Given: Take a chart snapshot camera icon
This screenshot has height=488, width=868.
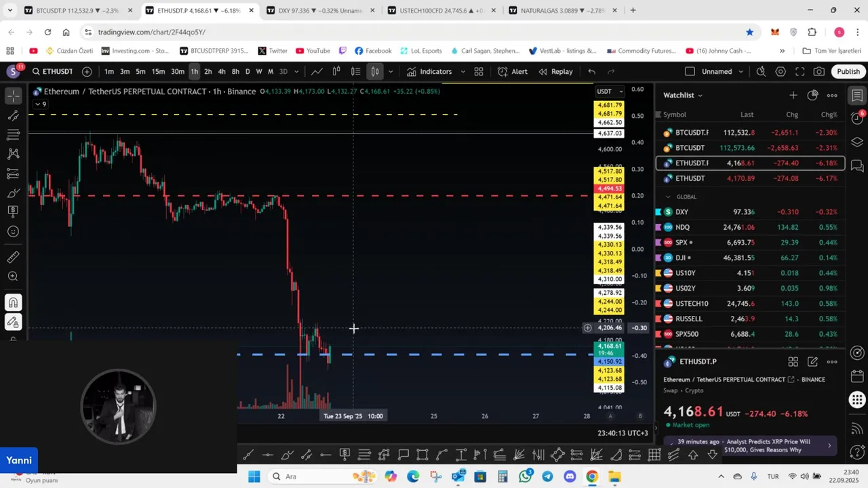Looking at the screenshot, I should (819, 71).
